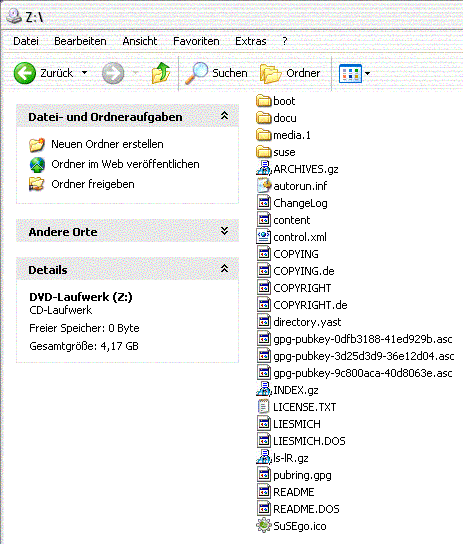Open the ? help menu
The width and height of the screenshot is (463, 544).
pos(285,41)
